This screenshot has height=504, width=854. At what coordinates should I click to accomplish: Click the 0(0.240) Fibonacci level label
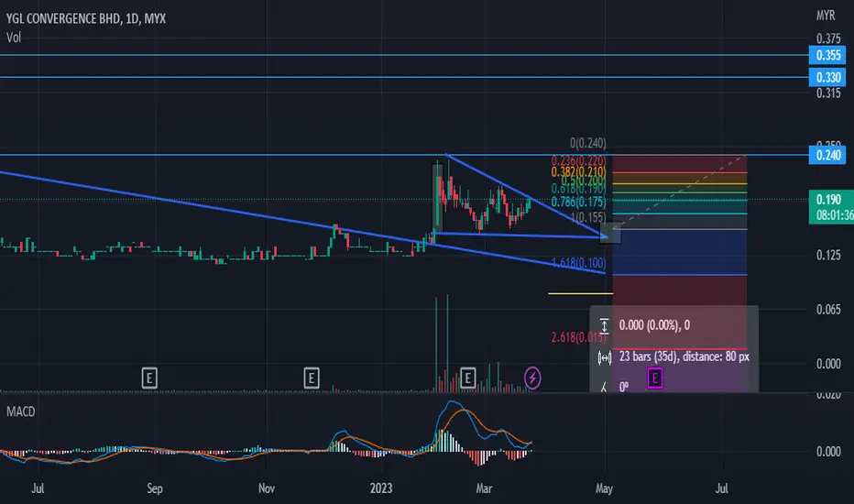(x=588, y=143)
